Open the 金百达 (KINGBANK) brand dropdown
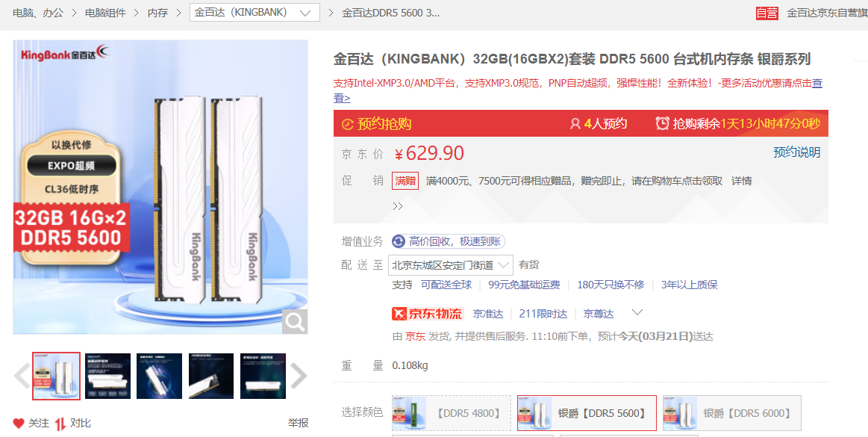 [x=255, y=13]
